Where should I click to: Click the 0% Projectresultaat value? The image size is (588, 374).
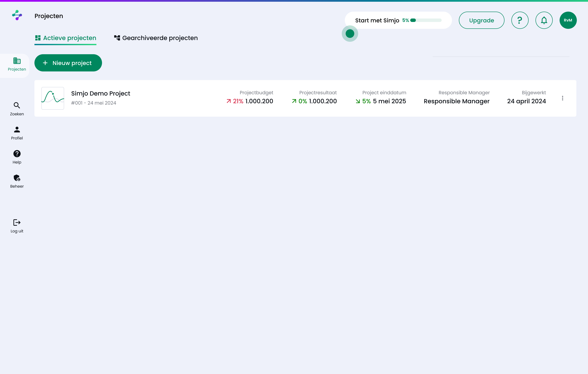(303, 101)
